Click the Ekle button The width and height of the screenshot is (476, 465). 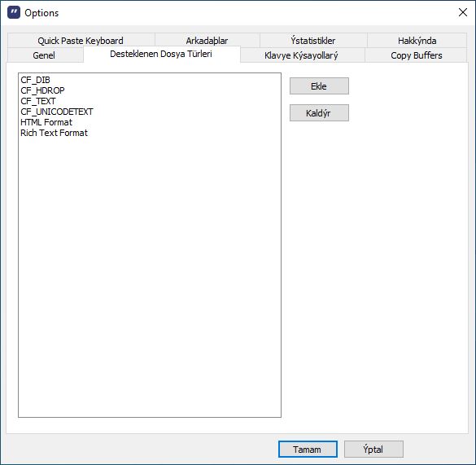pos(319,86)
